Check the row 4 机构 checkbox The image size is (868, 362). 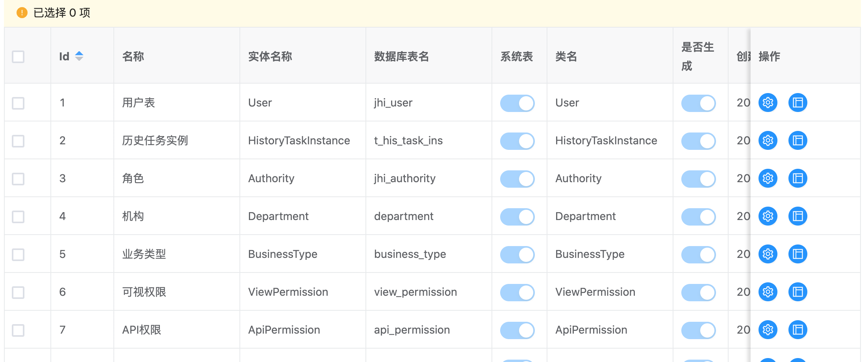(18, 216)
